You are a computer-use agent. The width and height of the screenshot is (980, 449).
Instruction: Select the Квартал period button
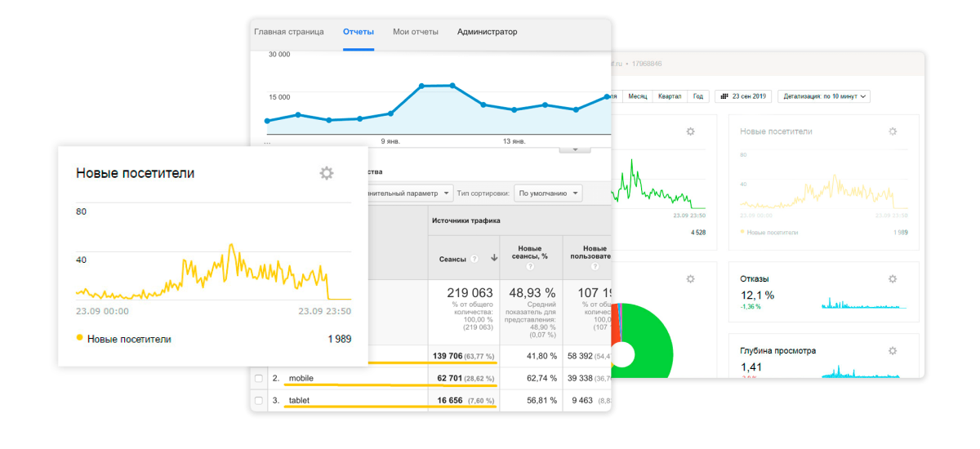tap(669, 96)
